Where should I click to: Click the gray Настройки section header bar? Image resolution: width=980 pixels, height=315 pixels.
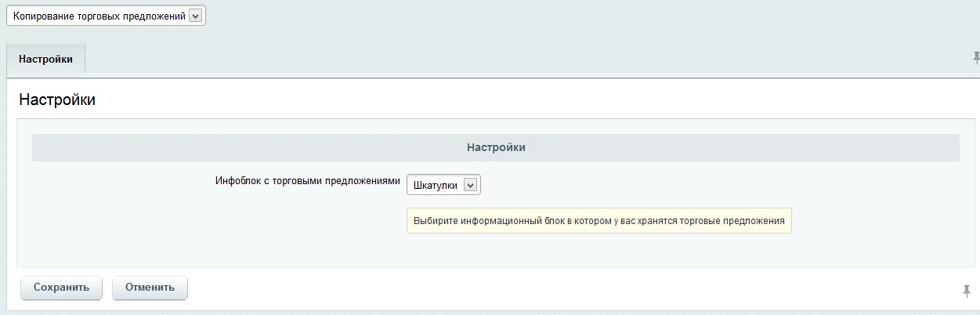coord(495,147)
